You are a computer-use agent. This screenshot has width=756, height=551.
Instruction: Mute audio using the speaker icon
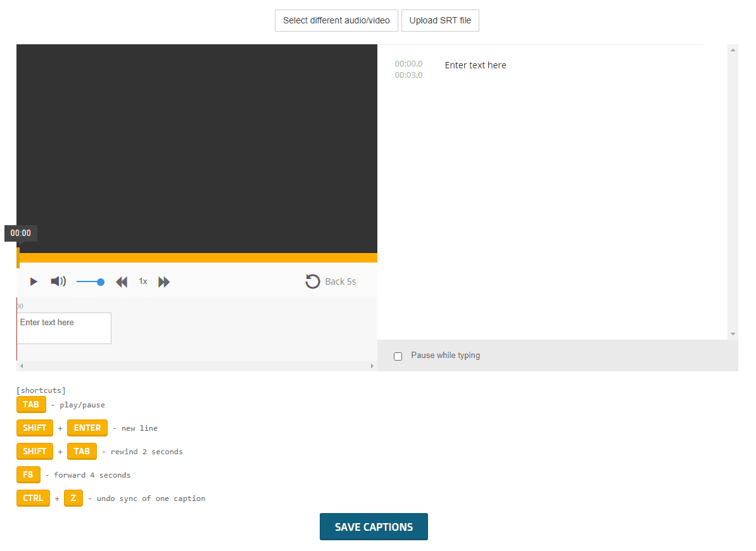click(58, 282)
